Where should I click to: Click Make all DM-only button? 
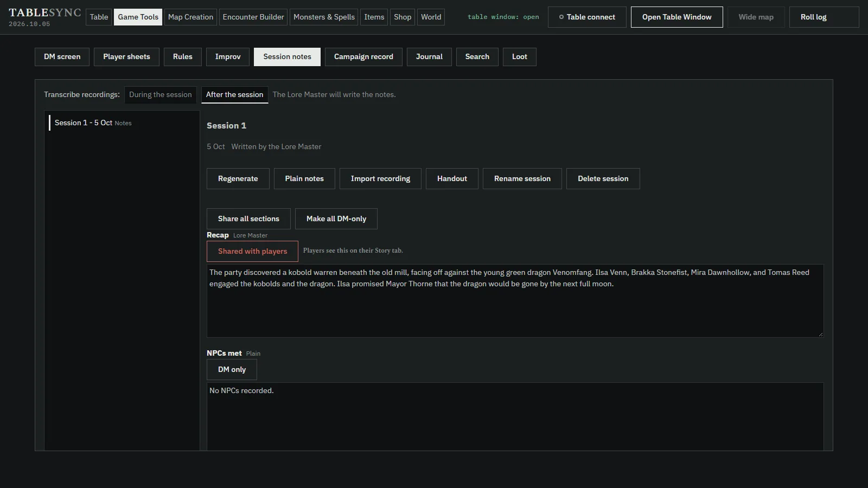pos(336,219)
